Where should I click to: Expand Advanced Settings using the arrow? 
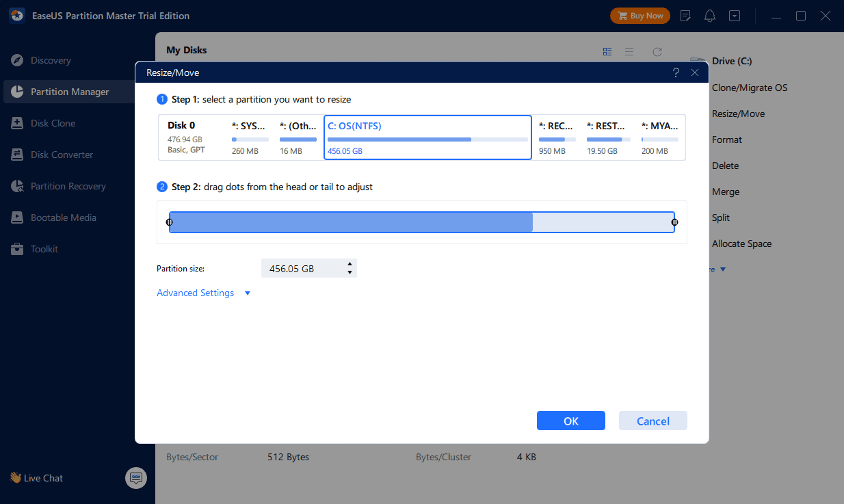[x=248, y=293]
